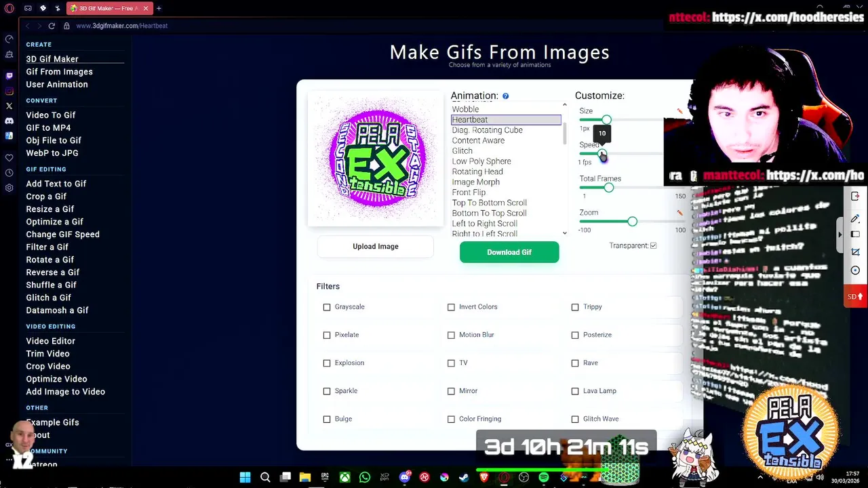Open a new browser tab
Screen dimensions: 868x488
pyautogui.click(x=159, y=8)
